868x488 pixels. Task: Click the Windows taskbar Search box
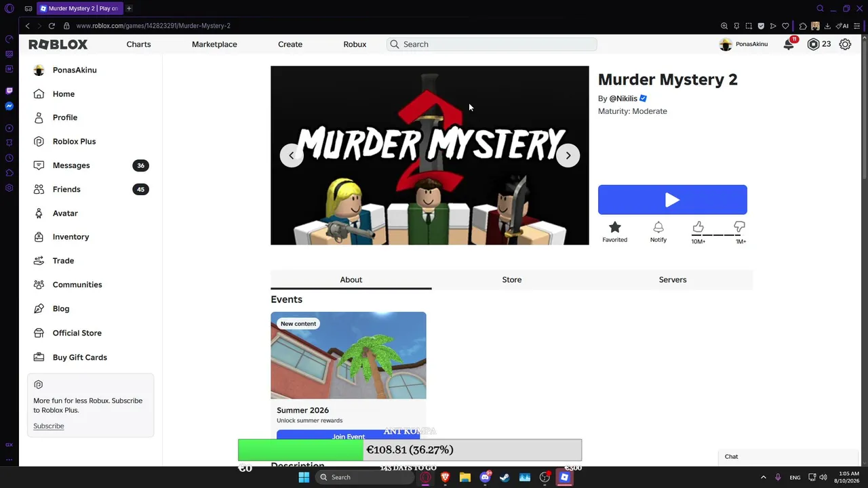click(364, 477)
